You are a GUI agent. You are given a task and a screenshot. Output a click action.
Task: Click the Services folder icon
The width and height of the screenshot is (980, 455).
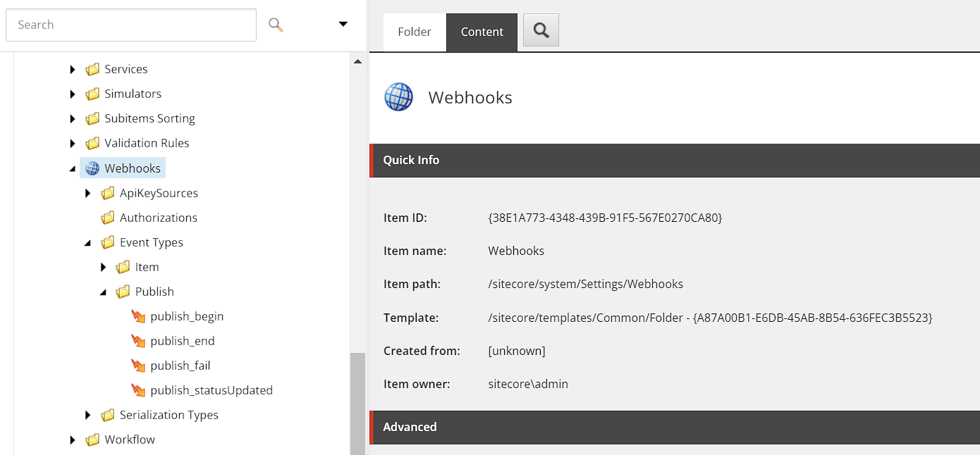tap(93, 68)
